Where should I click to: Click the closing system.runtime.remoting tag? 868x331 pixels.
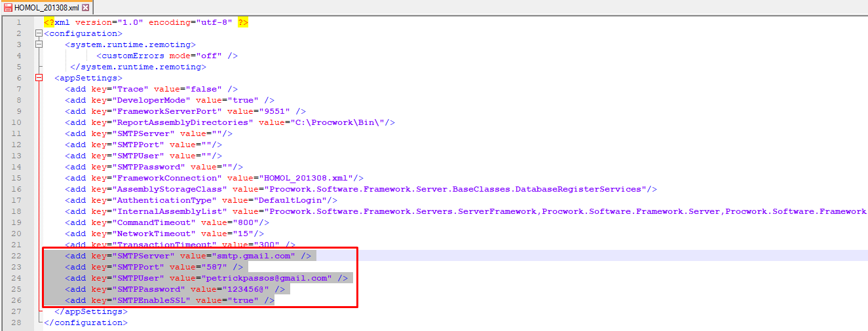(138, 67)
